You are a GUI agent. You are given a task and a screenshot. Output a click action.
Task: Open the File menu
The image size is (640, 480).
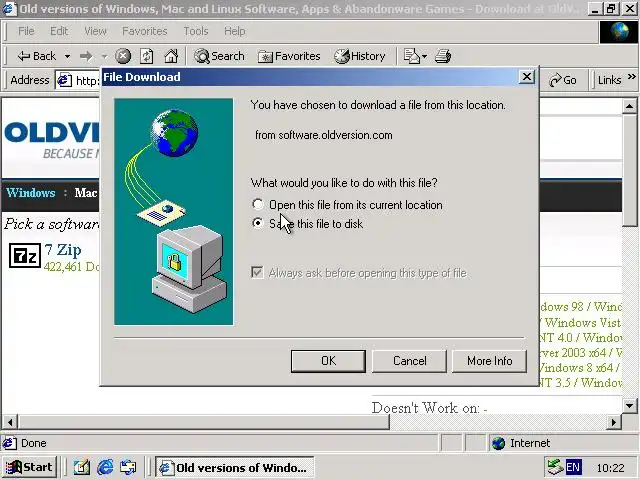[26, 31]
